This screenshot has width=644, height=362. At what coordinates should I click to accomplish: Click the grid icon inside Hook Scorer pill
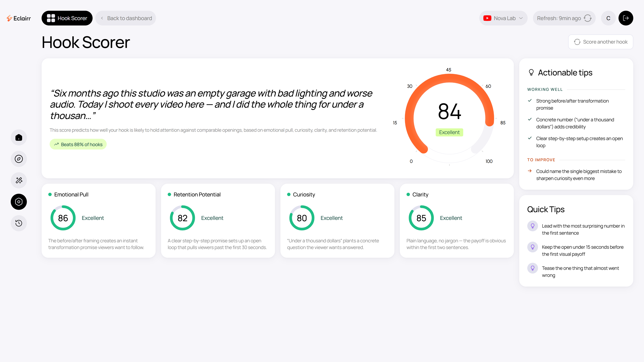(x=51, y=18)
